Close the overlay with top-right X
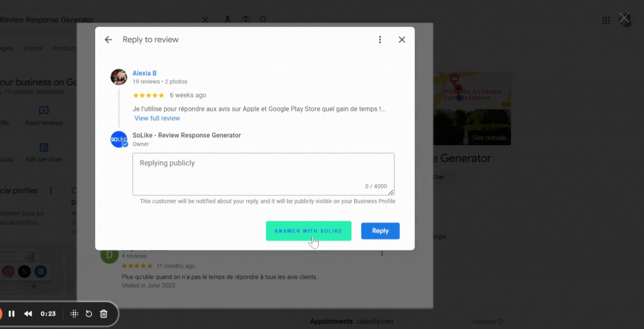This screenshot has width=644, height=329. coord(624,17)
